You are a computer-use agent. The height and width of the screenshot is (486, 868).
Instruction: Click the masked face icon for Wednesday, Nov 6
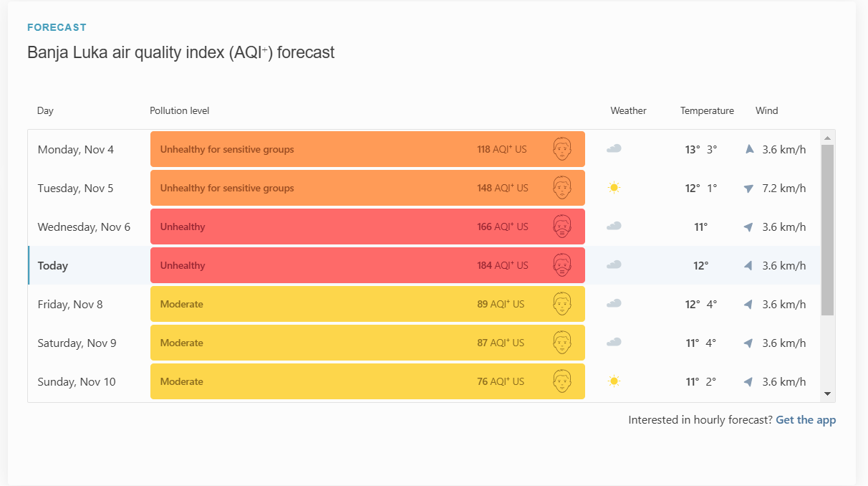[562, 227]
